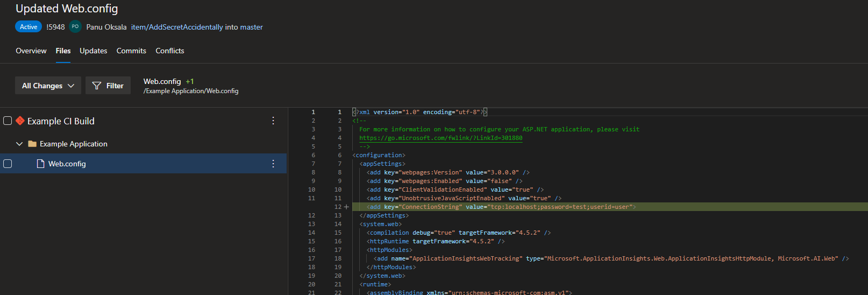The width and height of the screenshot is (868, 295).
Task: Open more options for Web.config file row
Action: click(273, 164)
